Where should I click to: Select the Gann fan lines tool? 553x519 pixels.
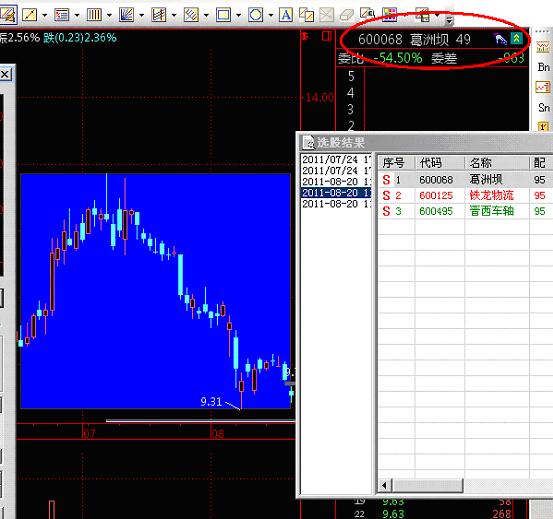coord(126,15)
